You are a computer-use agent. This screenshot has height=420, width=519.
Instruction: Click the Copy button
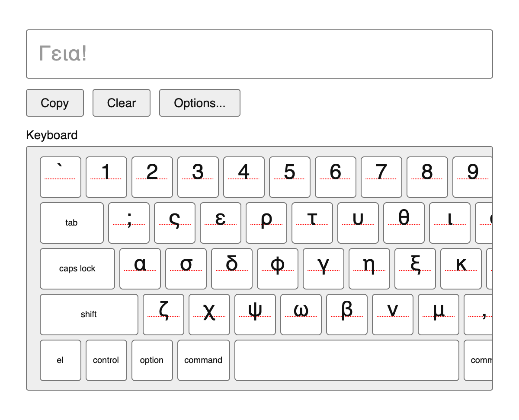click(x=55, y=103)
